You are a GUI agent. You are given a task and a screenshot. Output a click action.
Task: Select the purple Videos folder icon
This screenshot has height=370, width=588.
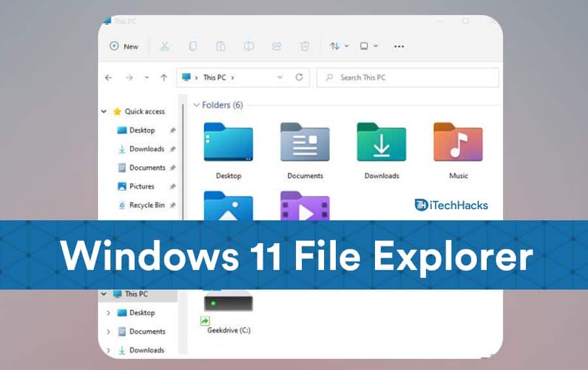(305, 206)
